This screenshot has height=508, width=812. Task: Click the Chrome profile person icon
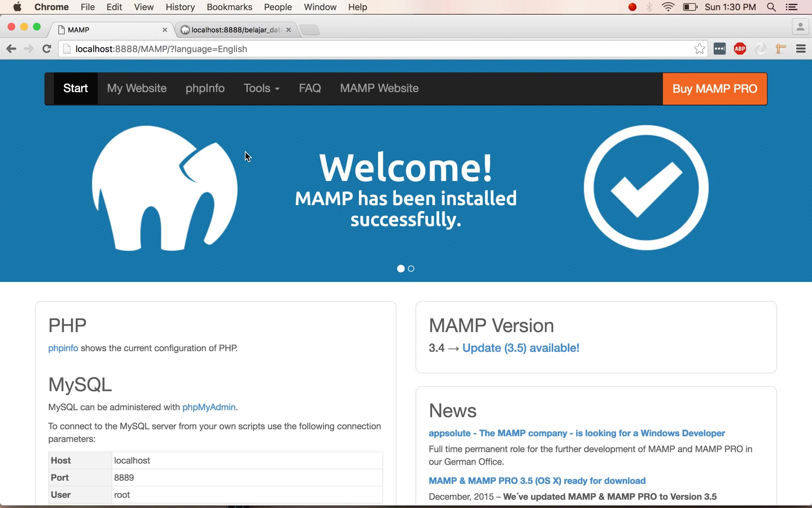point(800,27)
